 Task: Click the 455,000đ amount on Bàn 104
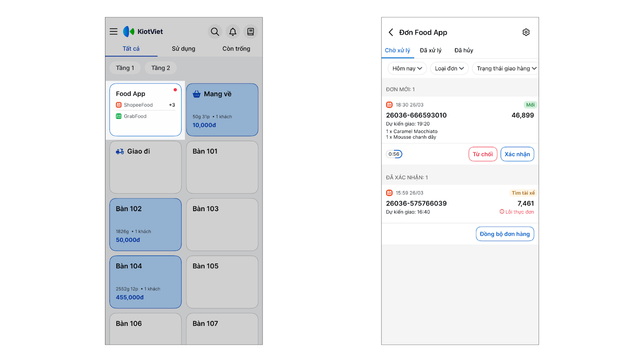[x=130, y=298]
